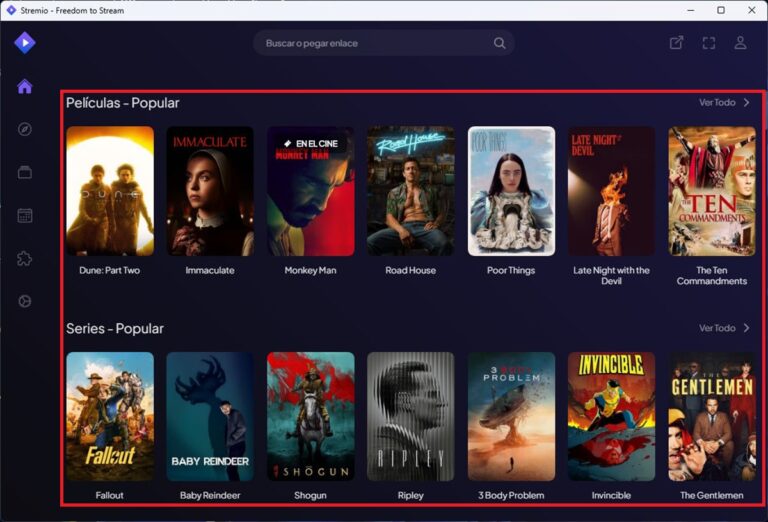Open the Shogun series poster
768x522 pixels.
pos(311,417)
